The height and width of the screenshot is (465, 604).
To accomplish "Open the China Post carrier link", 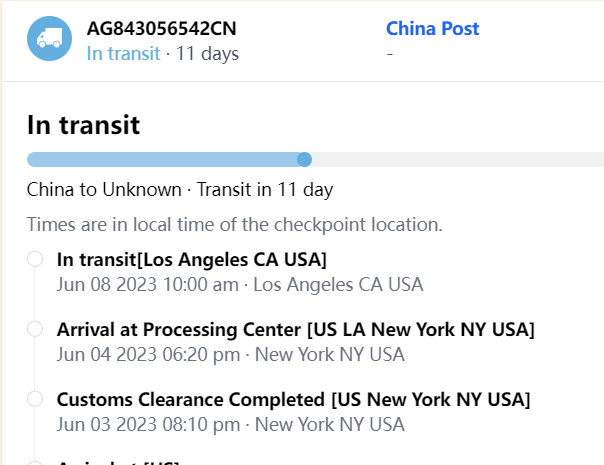I will coord(432,28).
